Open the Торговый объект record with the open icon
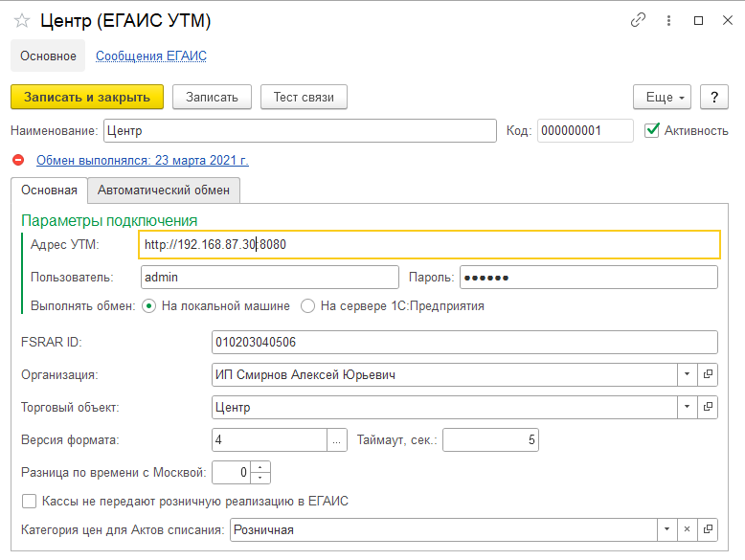Image resolution: width=745 pixels, height=560 pixels. 708,407
